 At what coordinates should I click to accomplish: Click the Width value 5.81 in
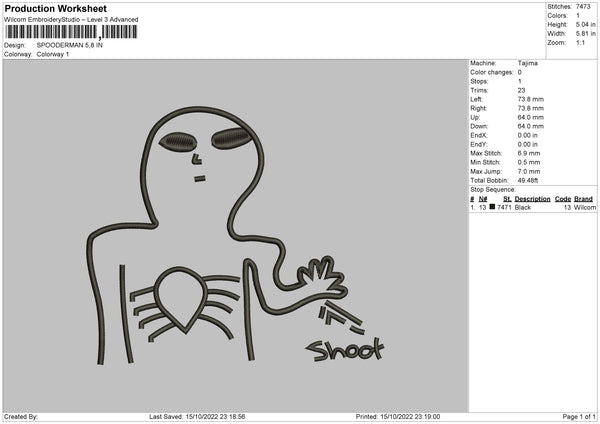point(585,34)
